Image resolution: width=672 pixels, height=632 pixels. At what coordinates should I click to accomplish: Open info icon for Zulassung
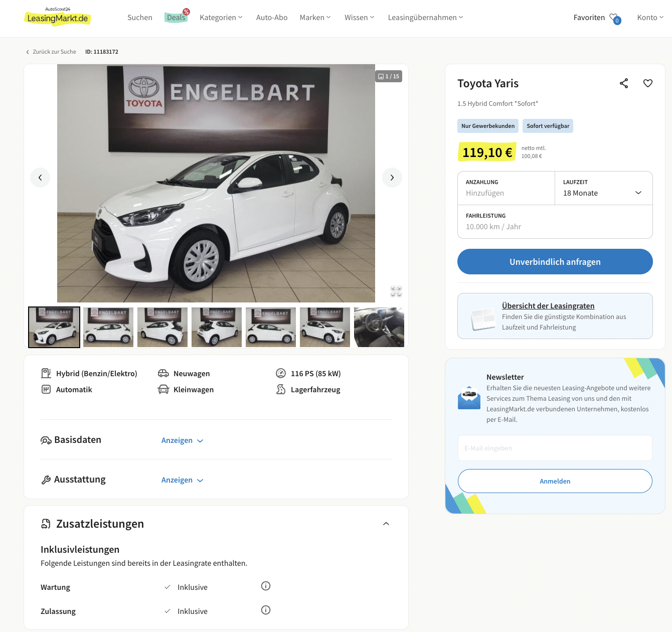point(266,610)
